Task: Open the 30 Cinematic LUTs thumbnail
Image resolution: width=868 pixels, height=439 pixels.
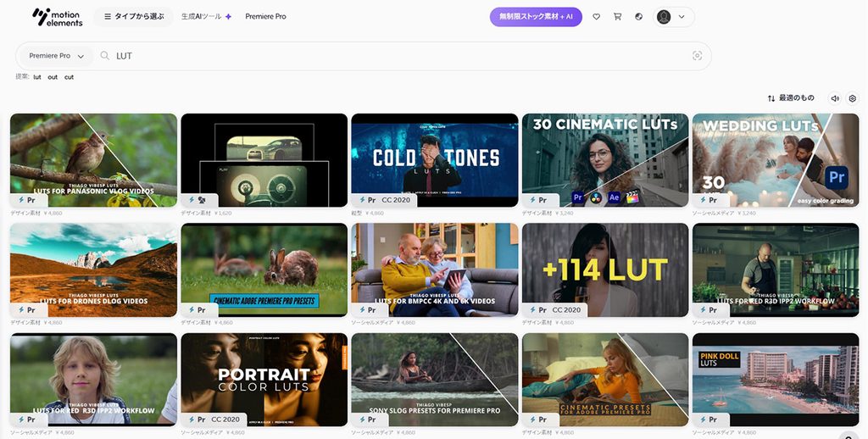Action: (x=605, y=160)
